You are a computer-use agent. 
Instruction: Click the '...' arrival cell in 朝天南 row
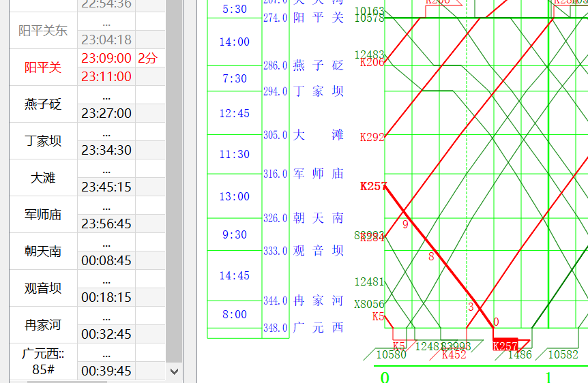[x=106, y=242]
